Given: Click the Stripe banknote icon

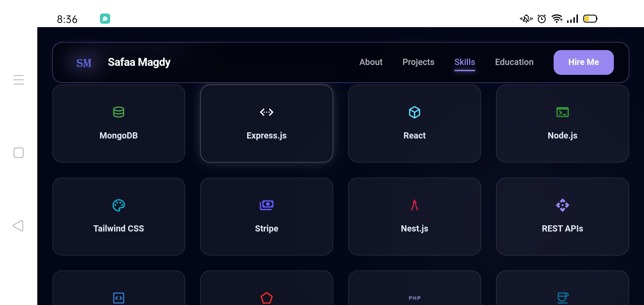Looking at the screenshot, I should click(266, 205).
